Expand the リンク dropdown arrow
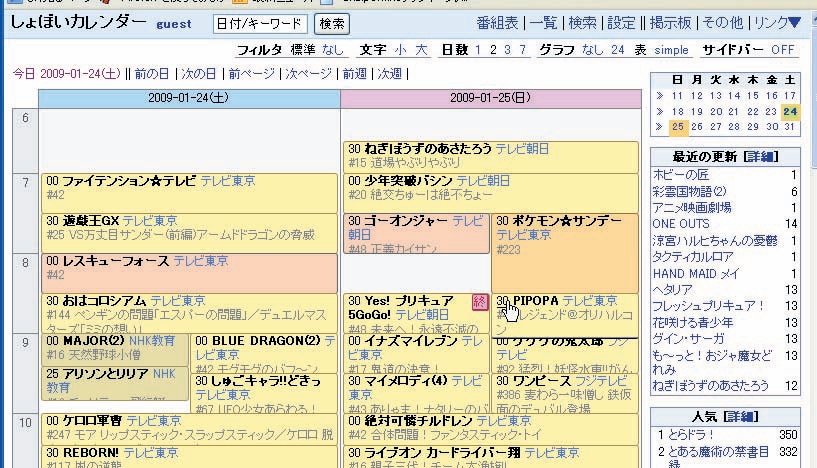 click(794, 22)
